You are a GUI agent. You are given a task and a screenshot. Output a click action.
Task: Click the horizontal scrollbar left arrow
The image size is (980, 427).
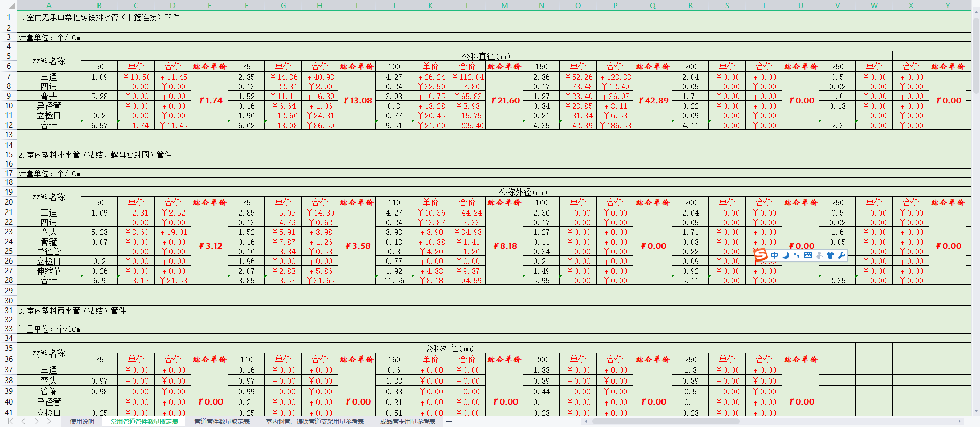[x=586, y=421]
